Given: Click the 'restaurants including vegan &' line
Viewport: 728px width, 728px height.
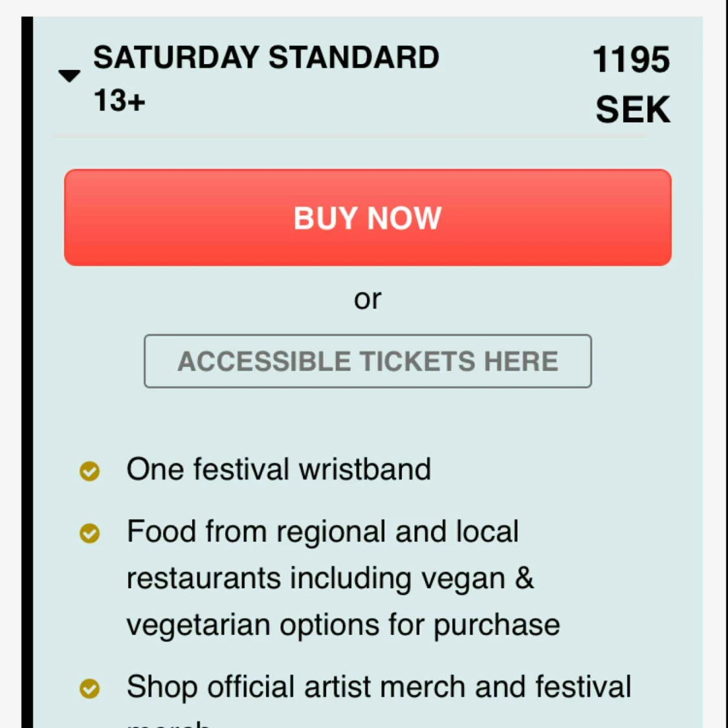Looking at the screenshot, I should 330,578.
